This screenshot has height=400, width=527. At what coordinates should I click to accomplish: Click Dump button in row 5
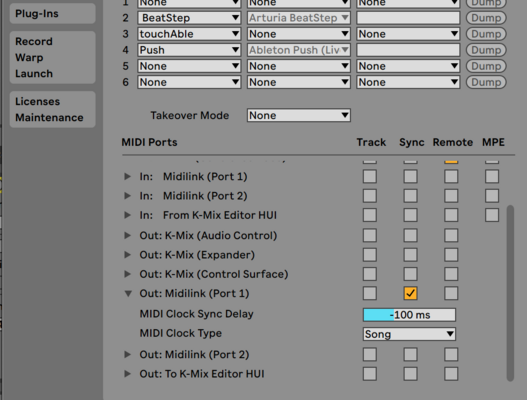tap(486, 66)
